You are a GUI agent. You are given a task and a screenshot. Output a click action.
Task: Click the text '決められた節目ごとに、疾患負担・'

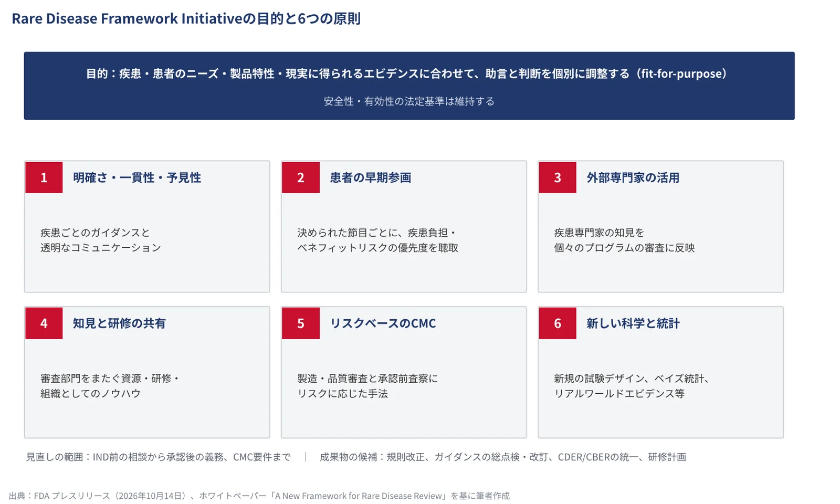click(377, 233)
